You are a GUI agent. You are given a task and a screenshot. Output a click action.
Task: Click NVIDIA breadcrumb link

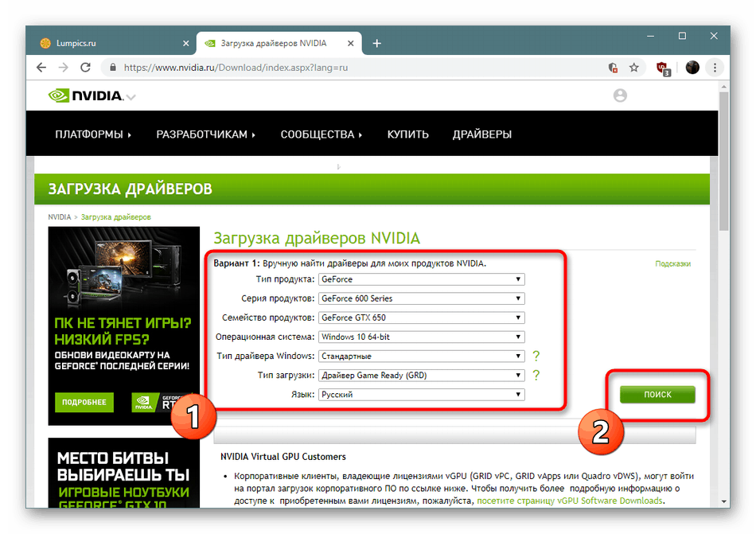click(x=60, y=217)
